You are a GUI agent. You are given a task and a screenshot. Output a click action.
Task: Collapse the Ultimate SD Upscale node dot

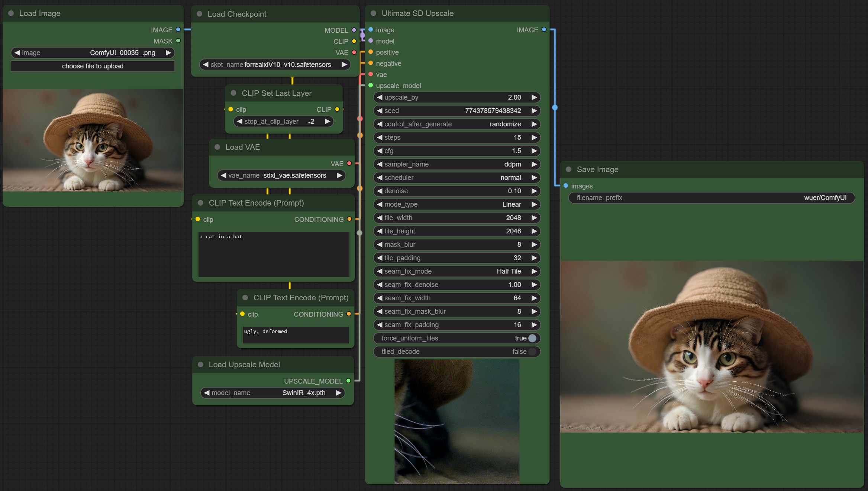[x=373, y=13]
